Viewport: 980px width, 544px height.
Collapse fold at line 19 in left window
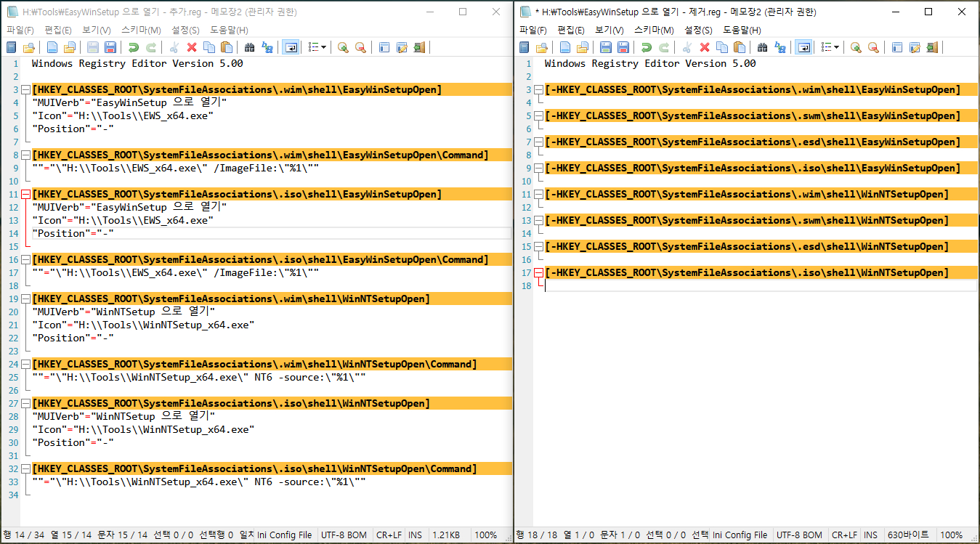(26, 299)
